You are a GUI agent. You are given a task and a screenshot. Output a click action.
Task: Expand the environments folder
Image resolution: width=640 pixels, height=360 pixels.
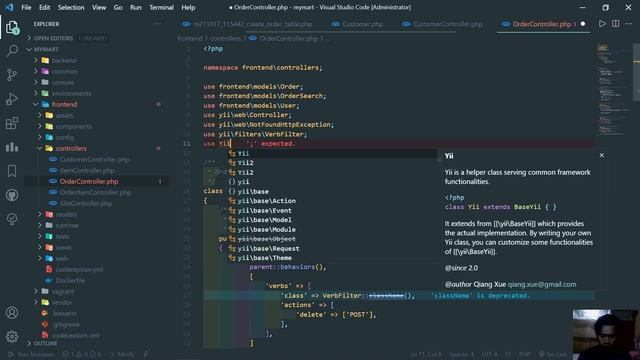click(x=71, y=93)
